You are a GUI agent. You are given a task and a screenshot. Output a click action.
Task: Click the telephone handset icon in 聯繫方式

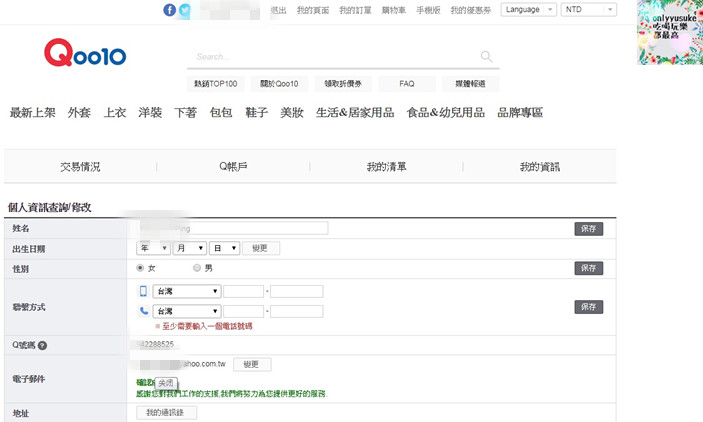[144, 311]
